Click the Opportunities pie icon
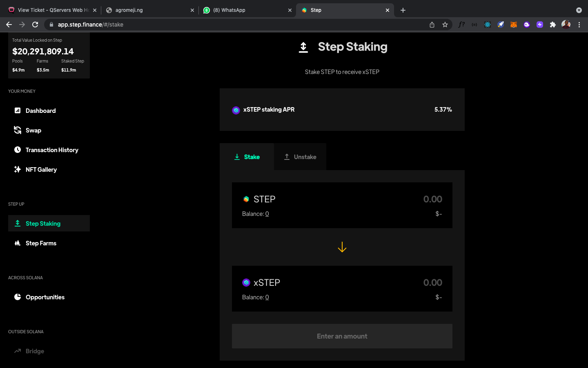This screenshot has width=588, height=368. 18,297
